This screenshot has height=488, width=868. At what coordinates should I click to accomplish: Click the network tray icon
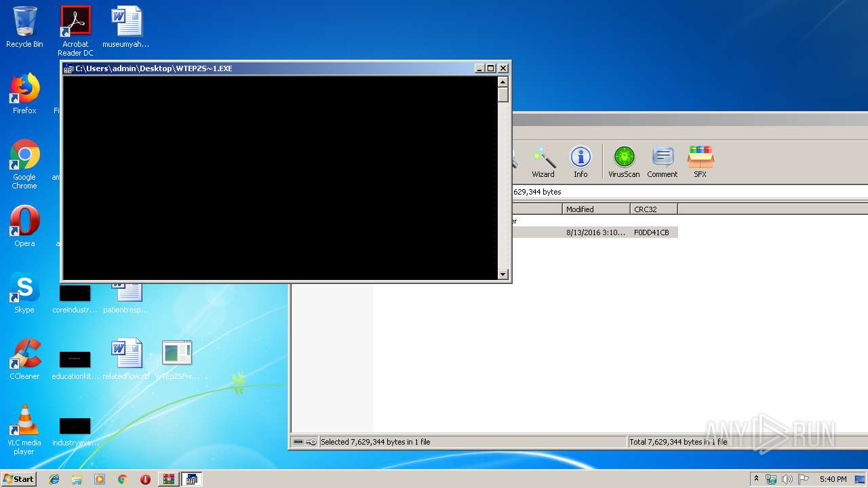(771, 479)
